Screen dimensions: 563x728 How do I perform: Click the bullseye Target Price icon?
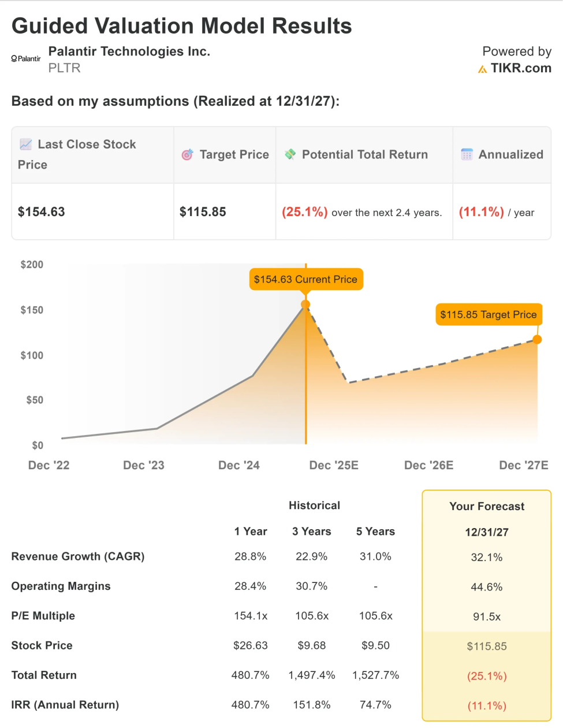tap(187, 155)
